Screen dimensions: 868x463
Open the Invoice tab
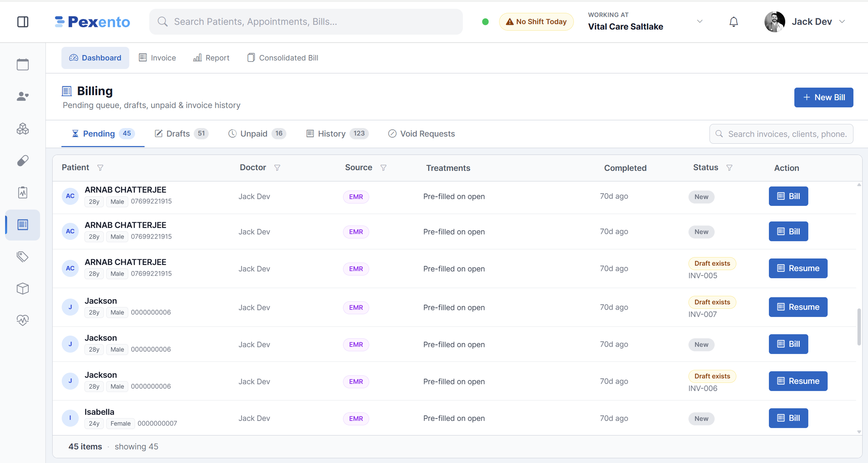click(x=157, y=58)
